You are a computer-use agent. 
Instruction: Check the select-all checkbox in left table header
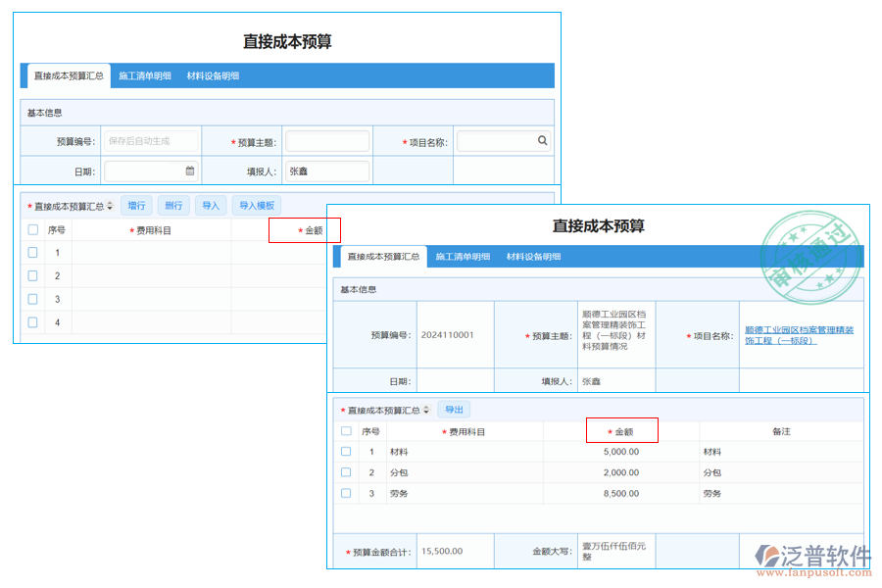tap(34, 229)
